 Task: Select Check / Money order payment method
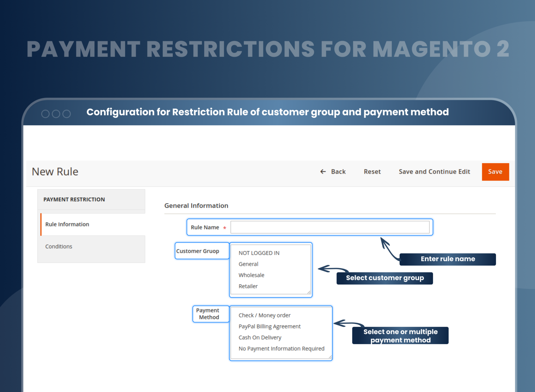coord(264,315)
